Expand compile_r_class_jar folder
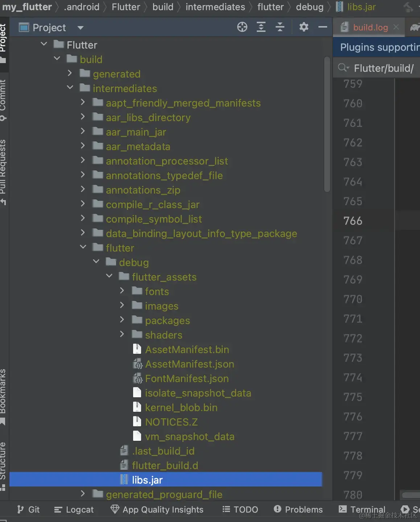This screenshot has width=420, height=522. coord(83,203)
